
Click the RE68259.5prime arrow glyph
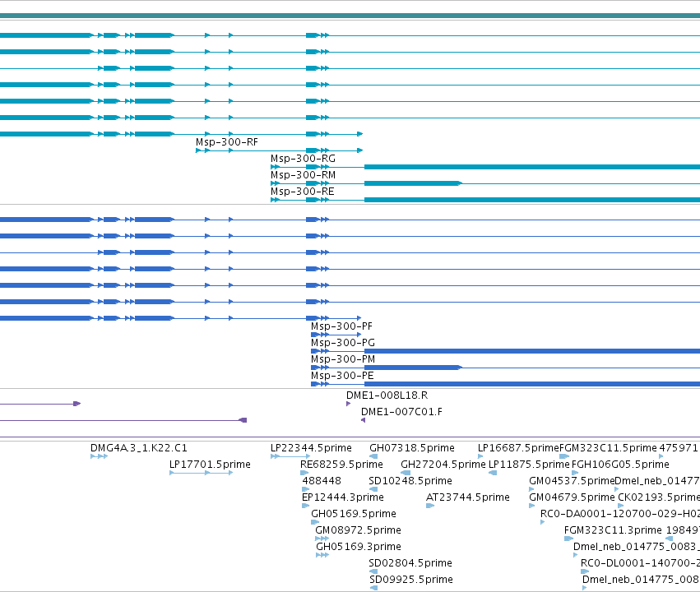coord(304,473)
